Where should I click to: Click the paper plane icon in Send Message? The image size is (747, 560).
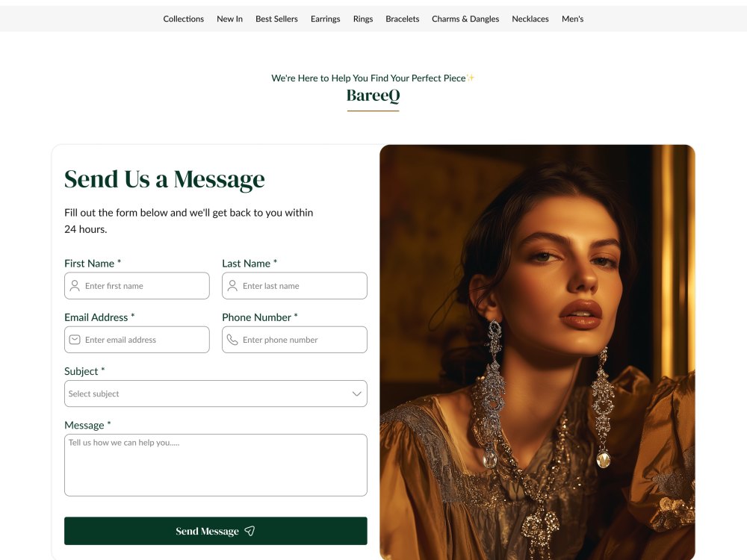pos(249,531)
